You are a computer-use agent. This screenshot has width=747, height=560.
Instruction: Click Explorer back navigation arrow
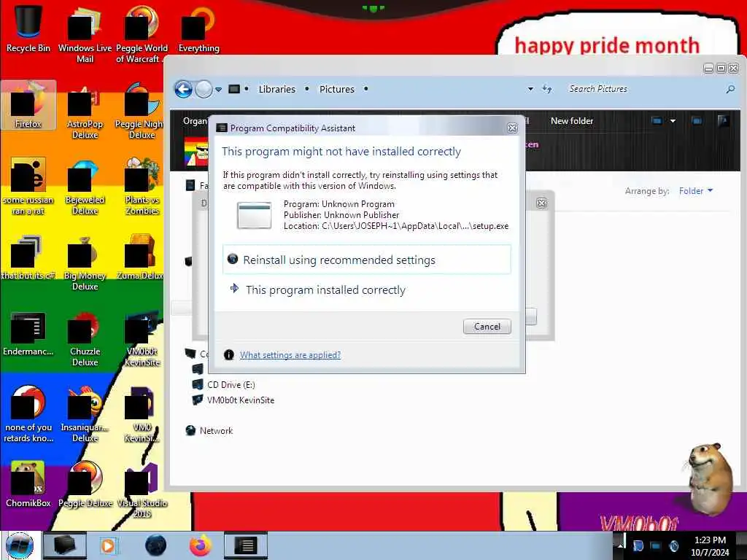click(x=183, y=89)
